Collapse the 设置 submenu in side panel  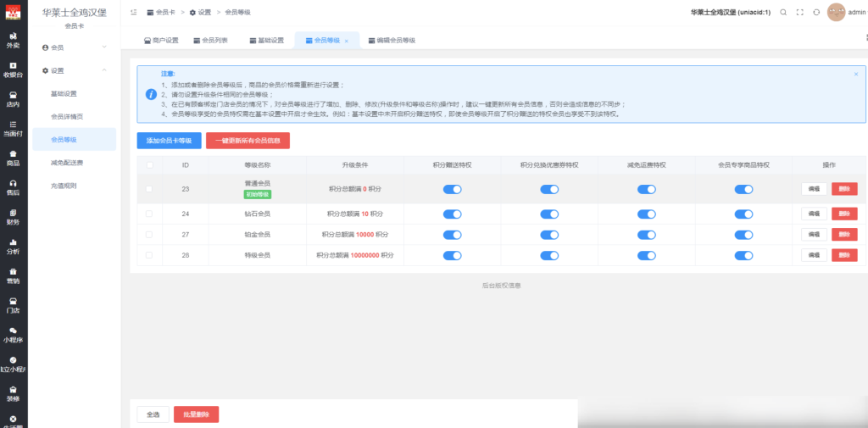click(74, 70)
